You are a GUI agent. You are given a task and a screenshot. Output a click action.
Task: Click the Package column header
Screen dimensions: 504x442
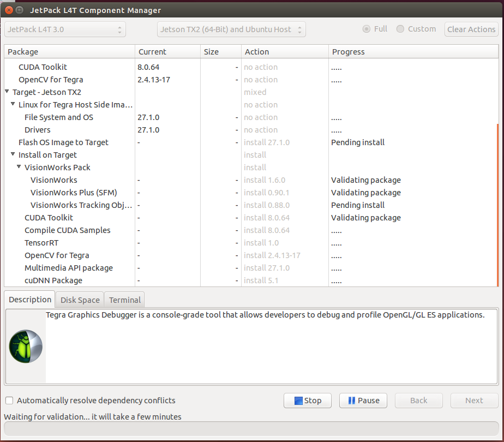[69, 52]
